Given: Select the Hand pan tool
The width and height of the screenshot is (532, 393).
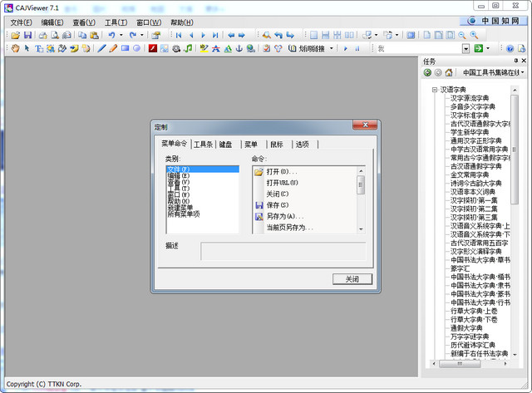Looking at the screenshot, I should [x=15, y=48].
